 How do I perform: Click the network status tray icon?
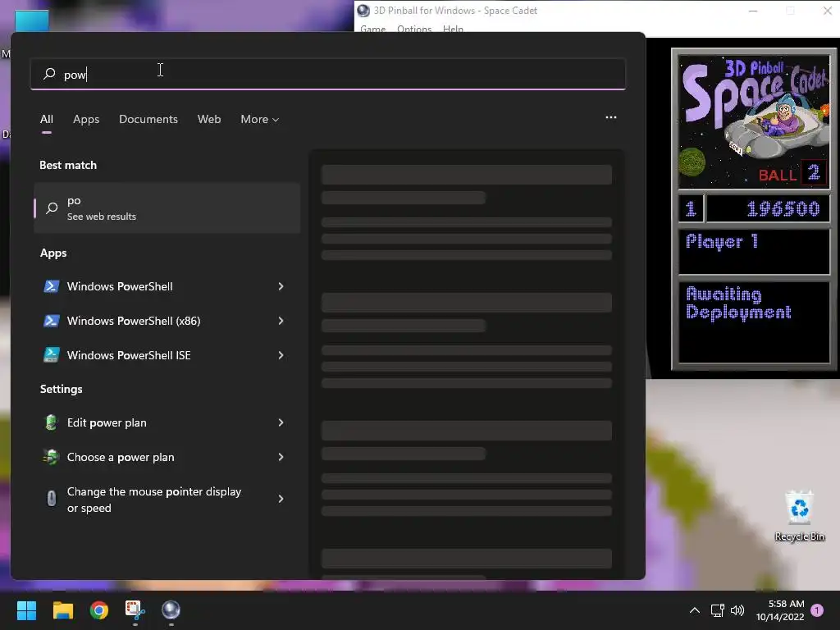717,610
